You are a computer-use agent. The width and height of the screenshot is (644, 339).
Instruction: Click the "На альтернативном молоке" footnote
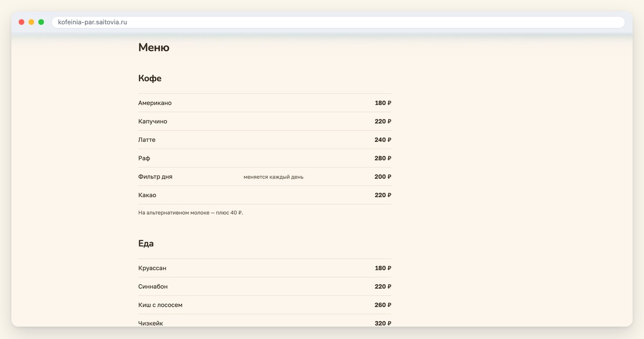[191, 213]
